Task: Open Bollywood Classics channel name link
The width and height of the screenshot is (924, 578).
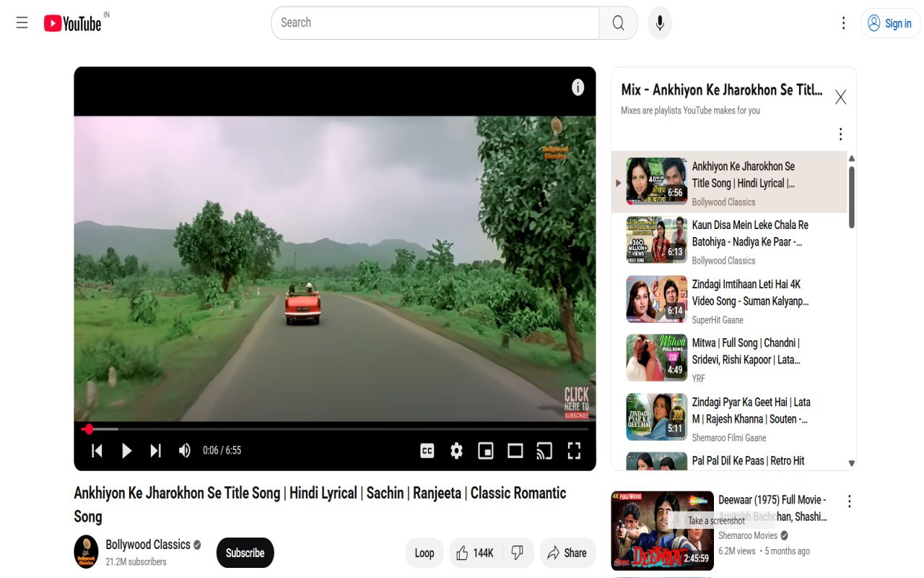Action: (148, 545)
